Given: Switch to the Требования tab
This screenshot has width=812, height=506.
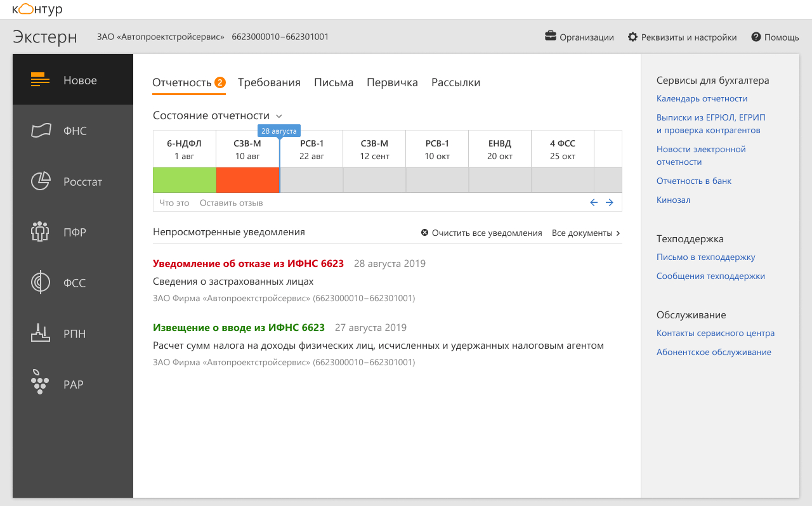Looking at the screenshot, I should tap(269, 82).
